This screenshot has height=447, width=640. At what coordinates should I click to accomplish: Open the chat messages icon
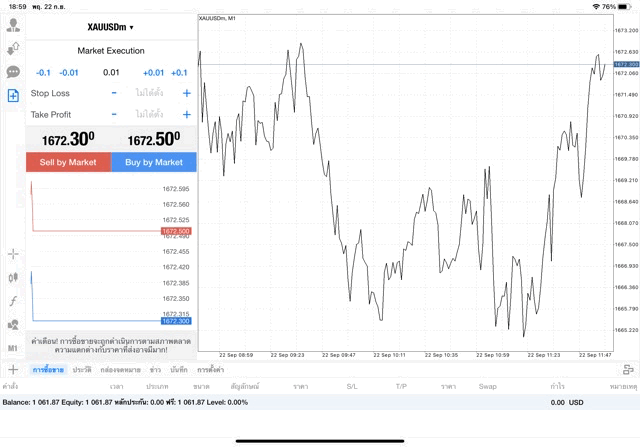click(13, 72)
